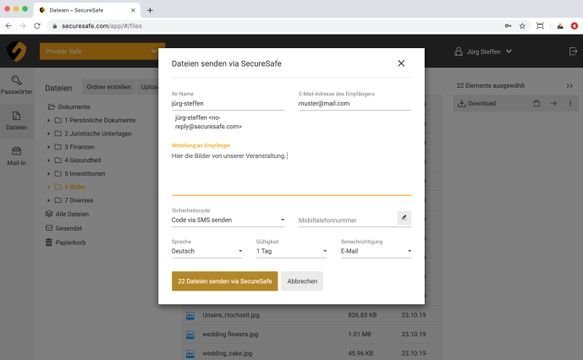
Task: Click the red Opera-style extension icon
Action: 574,26
